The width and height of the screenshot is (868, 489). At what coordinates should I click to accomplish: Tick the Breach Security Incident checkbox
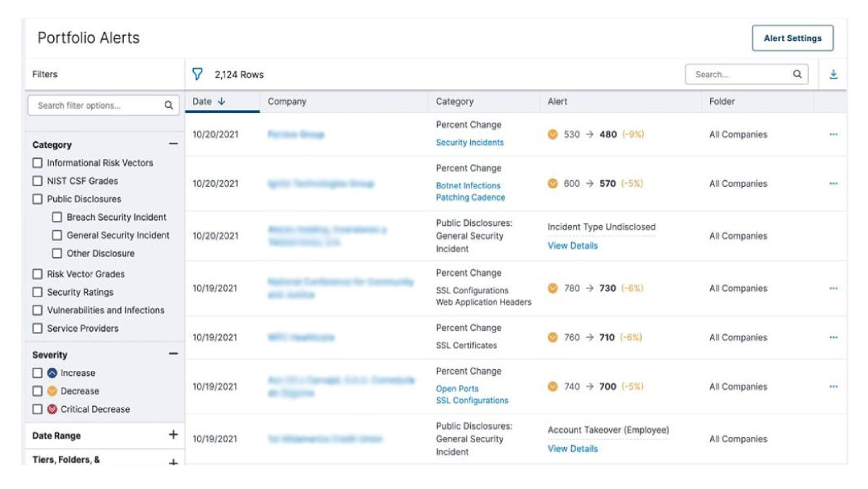[57, 218]
